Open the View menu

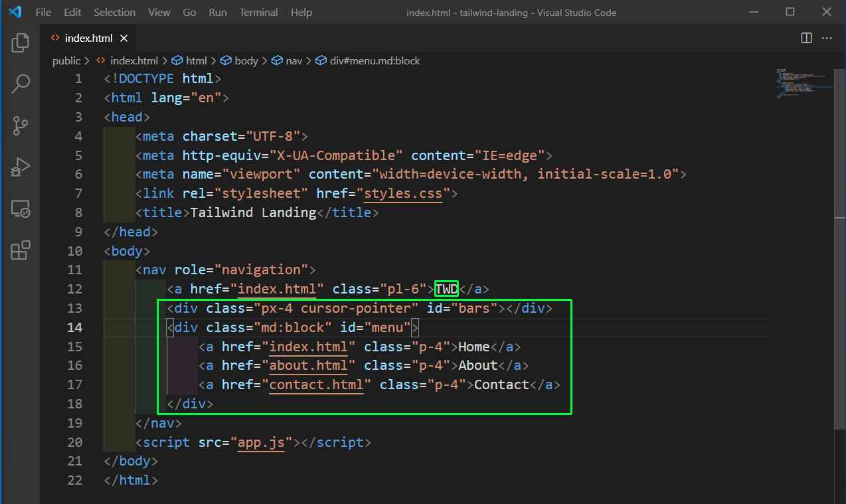[x=159, y=13]
